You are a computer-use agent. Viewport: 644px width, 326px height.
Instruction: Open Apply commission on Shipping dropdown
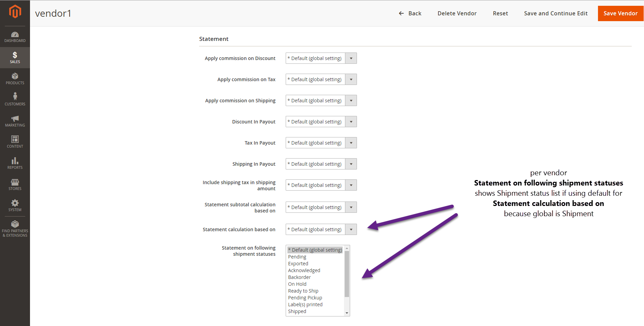(x=321, y=101)
